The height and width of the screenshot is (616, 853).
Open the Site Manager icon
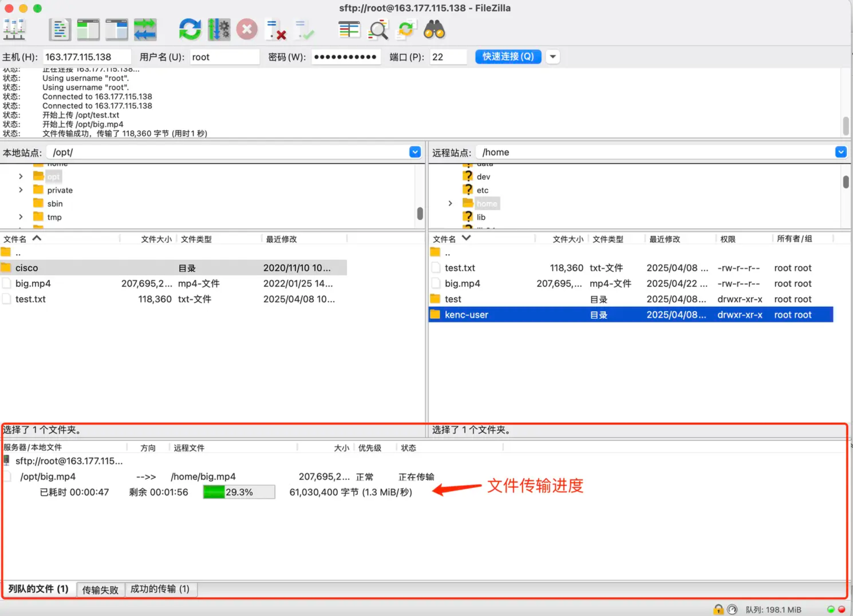click(14, 29)
